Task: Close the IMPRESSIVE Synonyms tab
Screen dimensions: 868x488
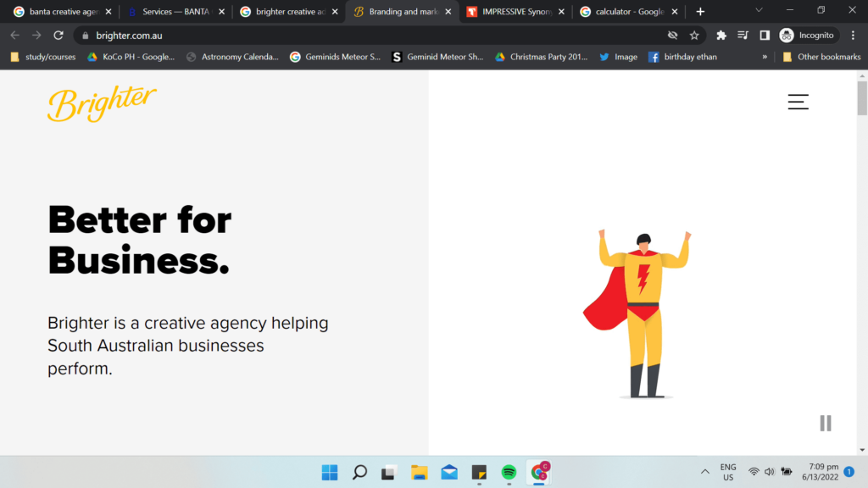Action: [x=561, y=12]
